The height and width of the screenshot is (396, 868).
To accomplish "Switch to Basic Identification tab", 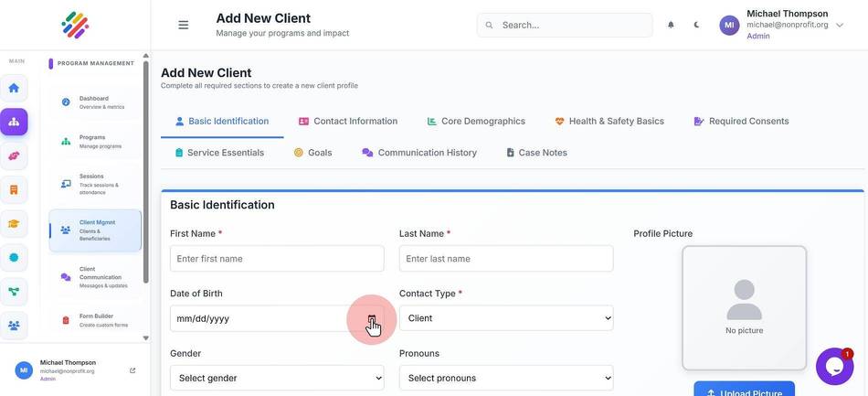I will tap(222, 122).
